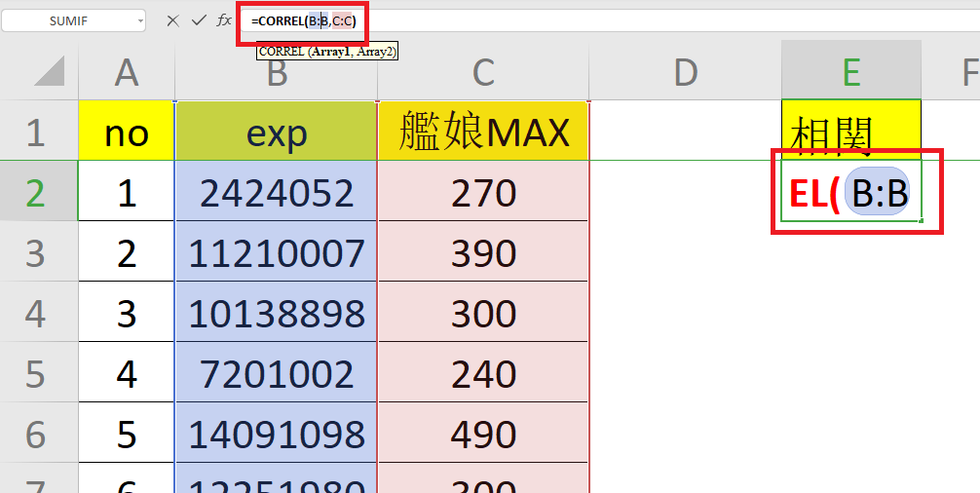The image size is (980, 493).
Task: Click the Cancel (X) formula icon
Action: click(172, 20)
